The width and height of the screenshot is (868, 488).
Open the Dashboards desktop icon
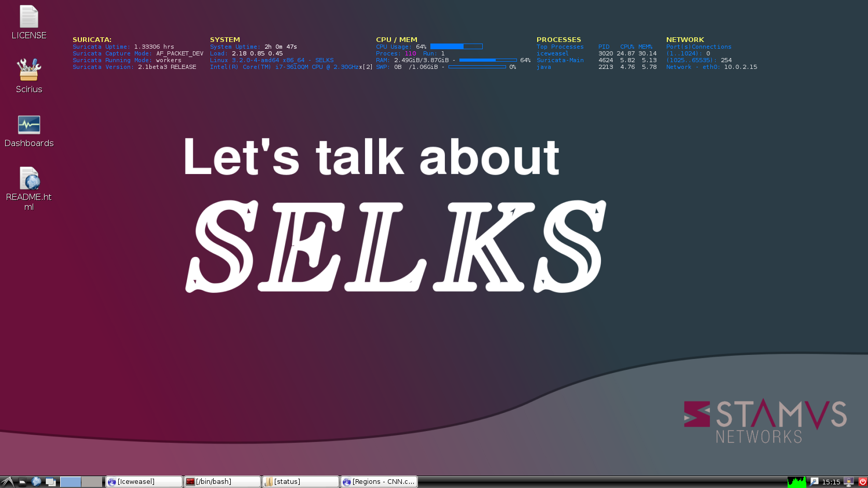[29, 131]
